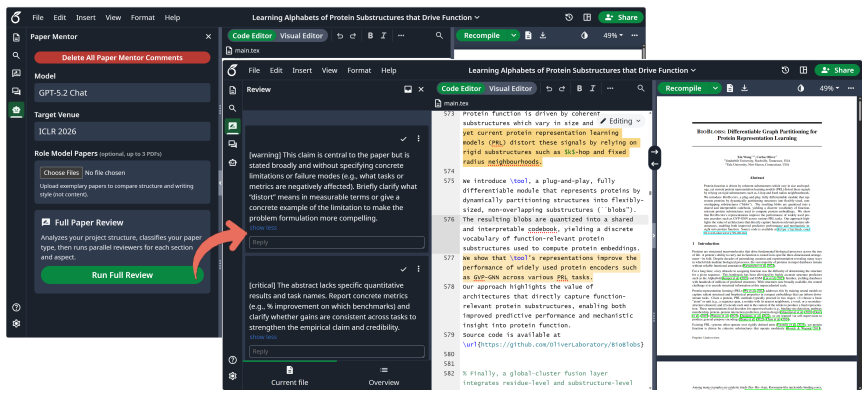
Task: Open the file tree icon in back window sidebar
Action: point(16,38)
